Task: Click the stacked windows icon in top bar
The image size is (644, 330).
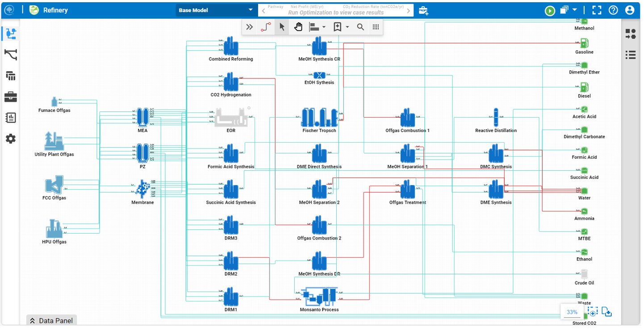Action: tap(565, 10)
